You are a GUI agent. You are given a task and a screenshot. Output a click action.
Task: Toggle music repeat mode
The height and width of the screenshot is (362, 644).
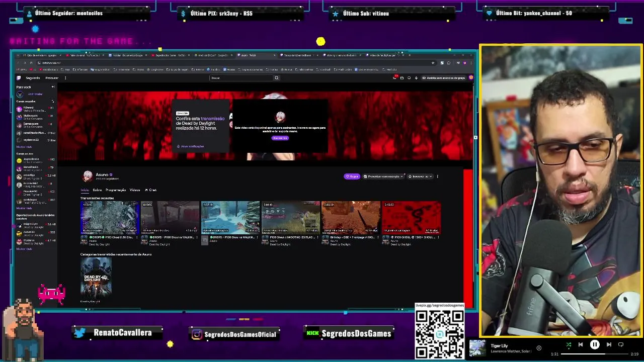click(621, 344)
